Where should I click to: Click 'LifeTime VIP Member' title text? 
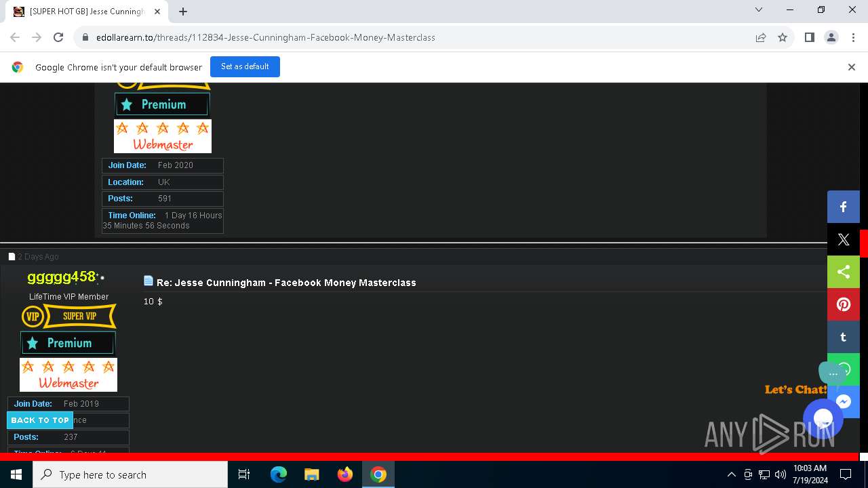pyautogui.click(x=68, y=297)
